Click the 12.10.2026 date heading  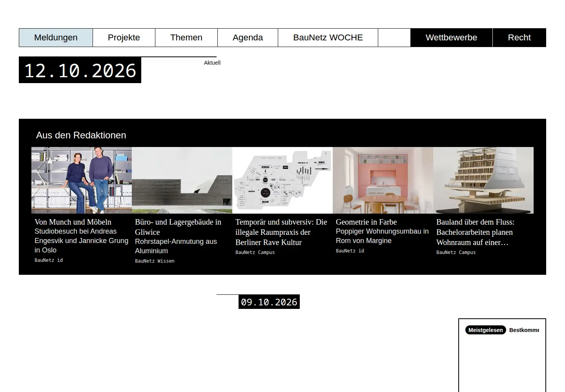(80, 70)
